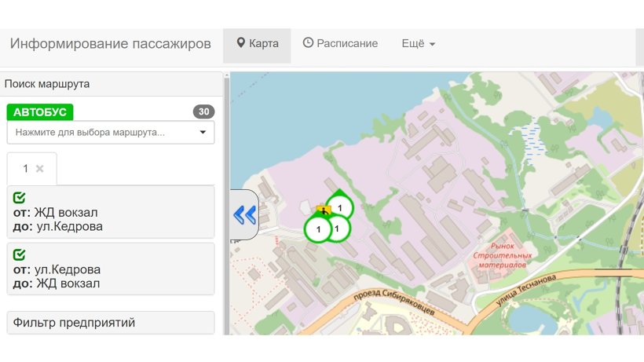Click the Нажмите для выбора маршрута field

tap(111, 132)
